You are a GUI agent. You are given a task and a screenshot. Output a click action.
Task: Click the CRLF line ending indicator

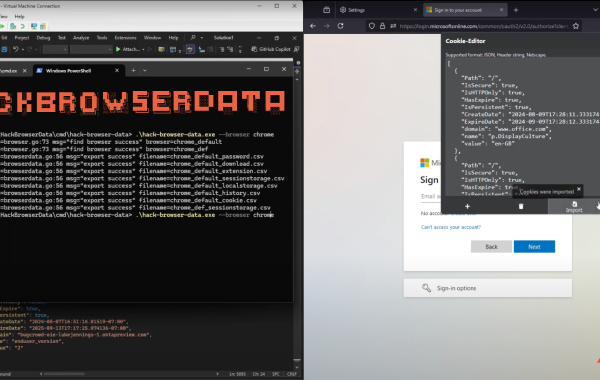pyautogui.click(x=292, y=374)
